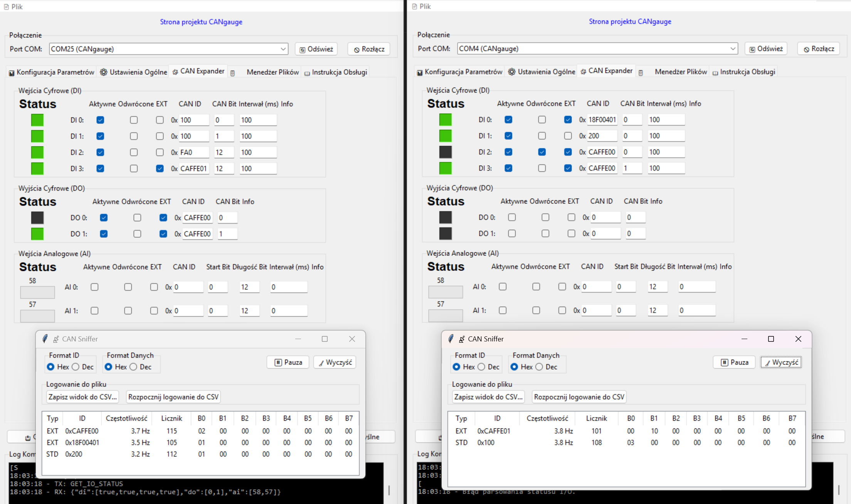Toggle DI 2 Odwrócone checkbox in right window
Viewport: 851px width, 504px height.
tap(542, 152)
